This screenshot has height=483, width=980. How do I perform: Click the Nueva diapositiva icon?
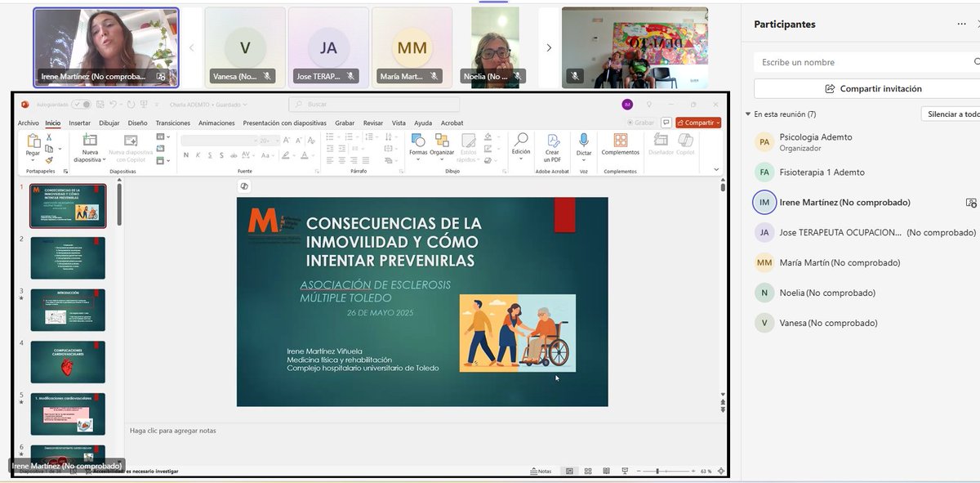pyautogui.click(x=90, y=141)
